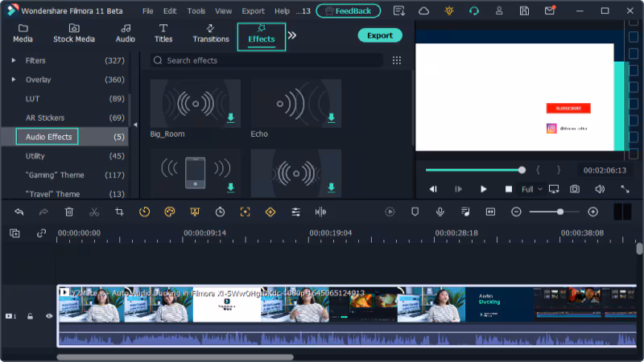This screenshot has width=644, height=362.
Task: Play the preview video
Action: pos(484,189)
